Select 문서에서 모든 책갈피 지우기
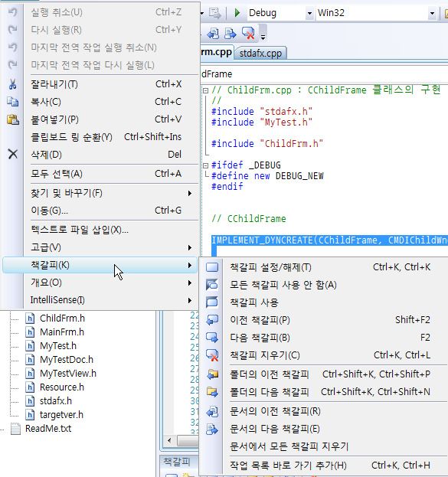This screenshot has height=477, width=448. (x=324, y=446)
